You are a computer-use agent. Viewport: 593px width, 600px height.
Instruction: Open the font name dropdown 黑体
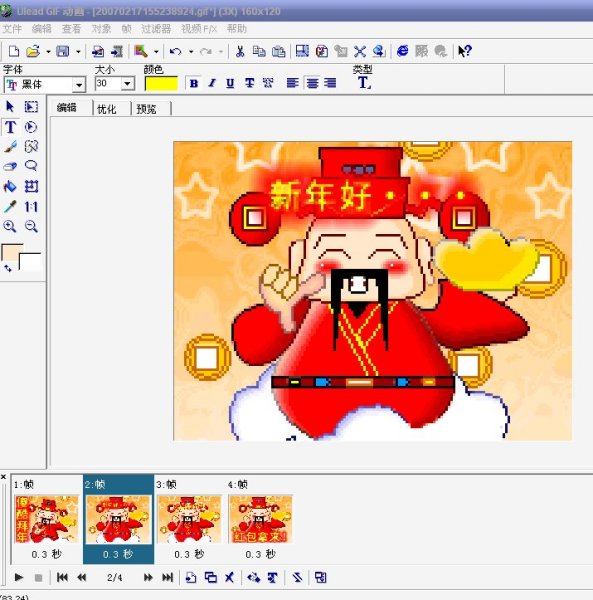click(x=79, y=85)
